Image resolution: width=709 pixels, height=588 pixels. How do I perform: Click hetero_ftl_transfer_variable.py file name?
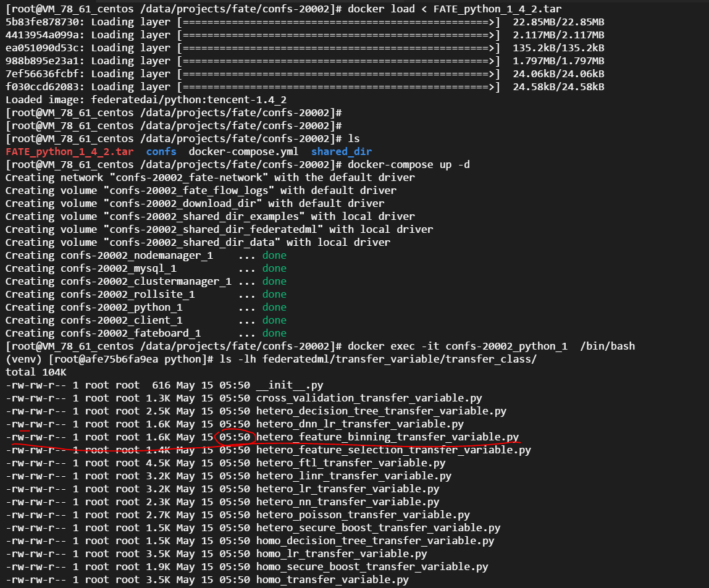click(351, 463)
